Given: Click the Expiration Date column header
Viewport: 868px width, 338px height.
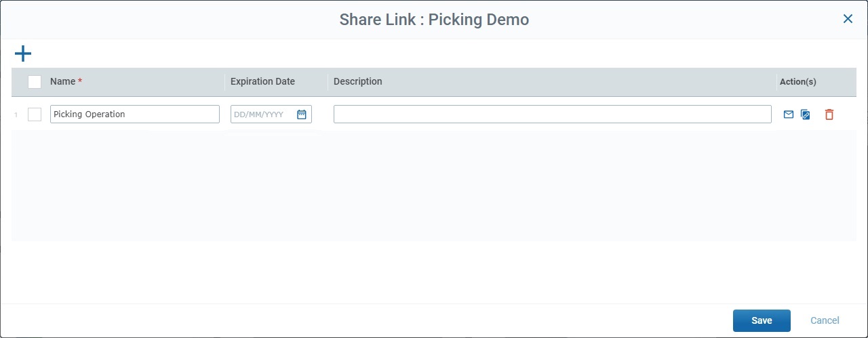Looking at the screenshot, I should [262, 81].
